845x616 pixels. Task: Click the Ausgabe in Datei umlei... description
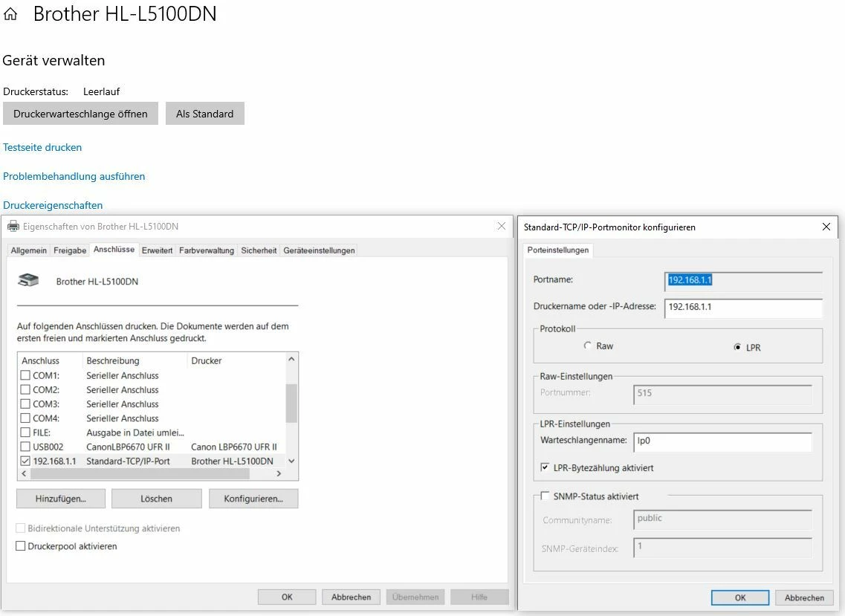pyautogui.click(x=135, y=432)
